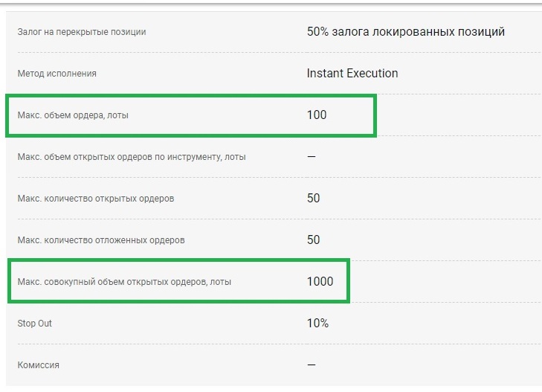
Task: Click the value 1000 for total open volume
Action: click(320, 282)
